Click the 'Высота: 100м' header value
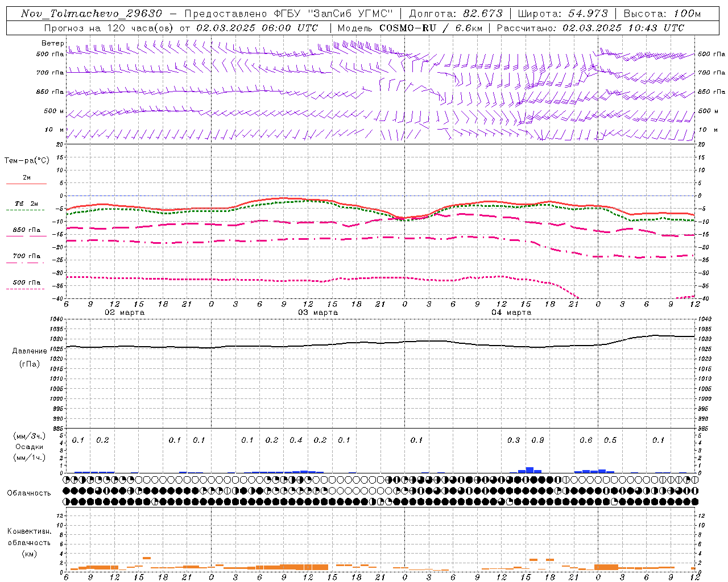Image resolution: width=728 pixels, height=582 pixels. coord(662,14)
